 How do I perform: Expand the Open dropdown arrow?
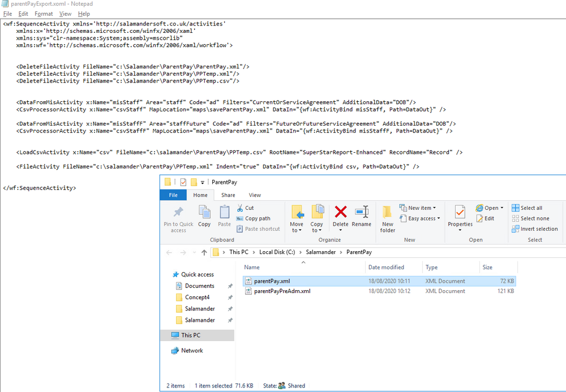(x=501, y=208)
